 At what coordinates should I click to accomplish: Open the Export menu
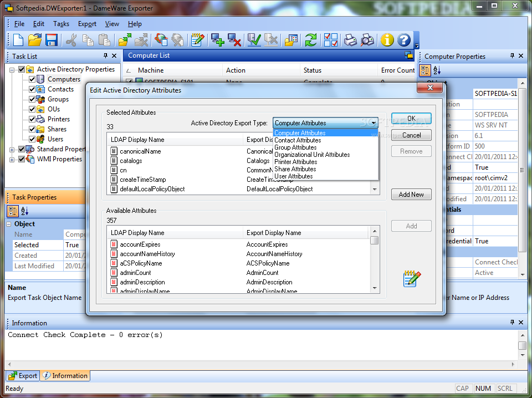[87, 24]
